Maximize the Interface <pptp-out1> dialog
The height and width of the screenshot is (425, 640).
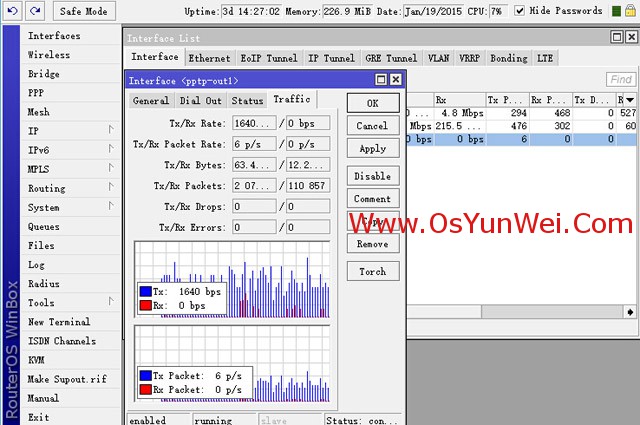[x=381, y=80]
